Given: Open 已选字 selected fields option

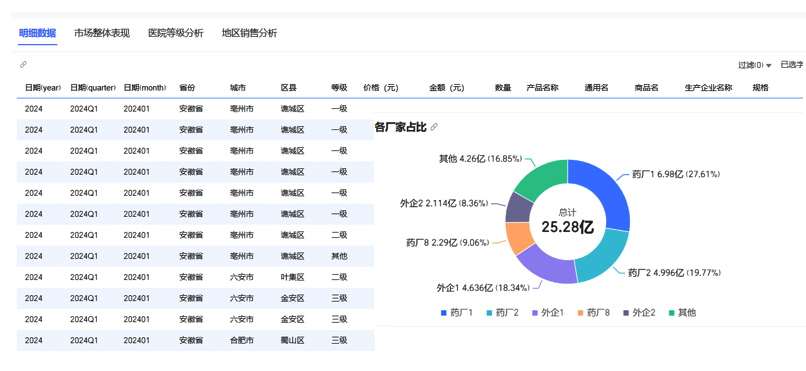Looking at the screenshot, I should pyautogui.click(x=792, y=65).
